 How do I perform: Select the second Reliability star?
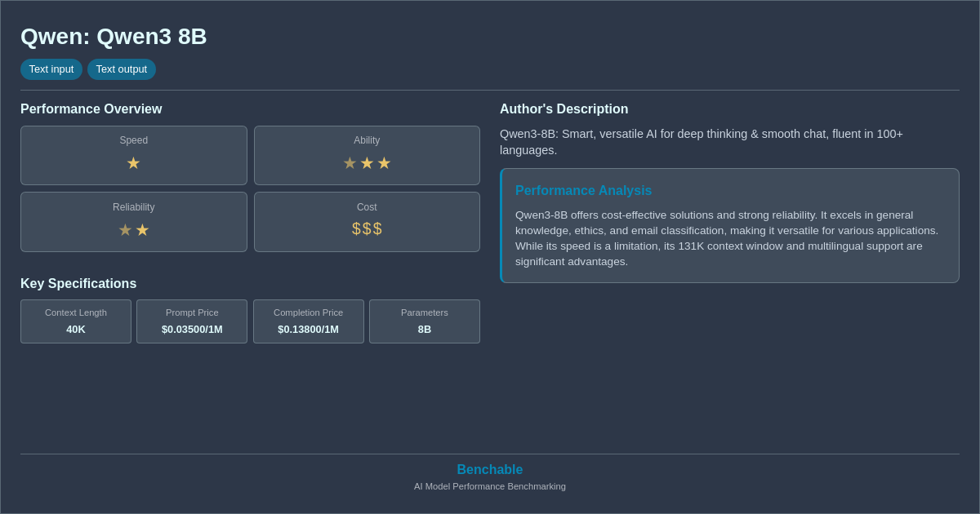142,229
